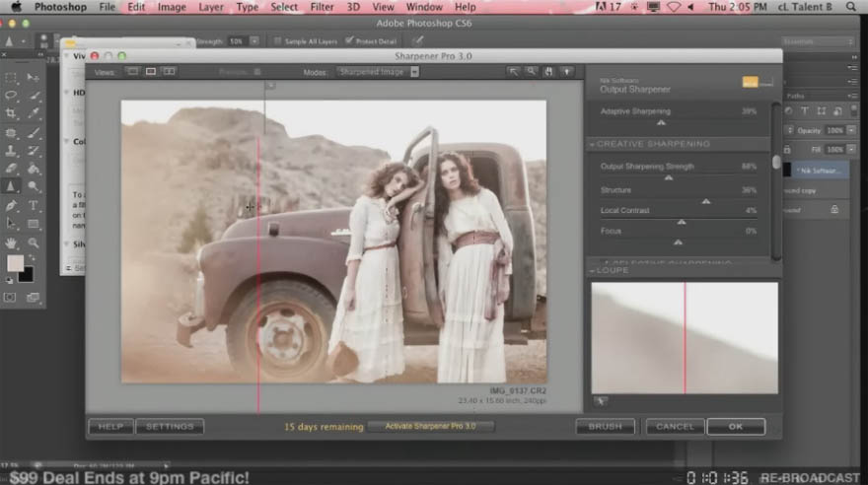
Task: Collapse the Loupe section
Action: [592, 271]
